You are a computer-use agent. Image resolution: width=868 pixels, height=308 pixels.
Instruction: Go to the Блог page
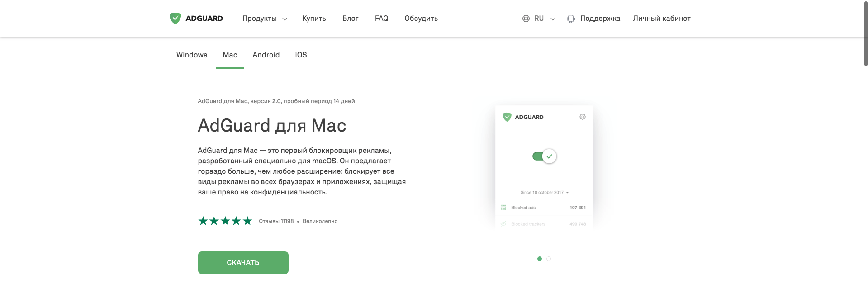351,19
